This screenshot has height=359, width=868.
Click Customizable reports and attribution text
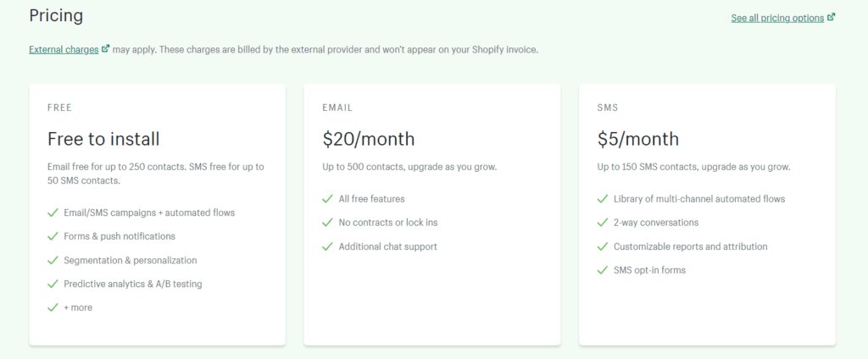tap(690, 246)
